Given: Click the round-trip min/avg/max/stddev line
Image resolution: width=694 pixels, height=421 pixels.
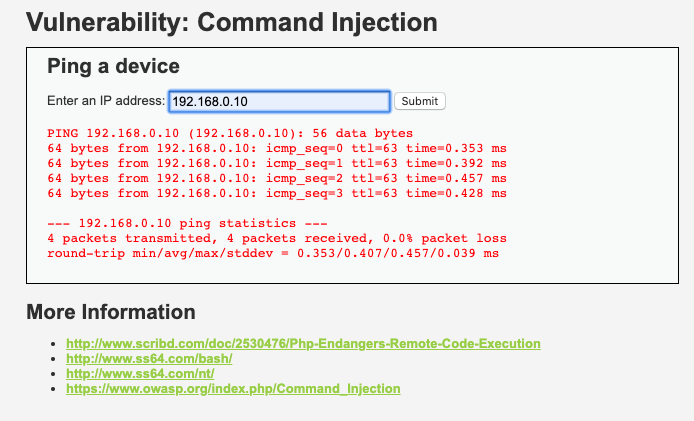Looking at the screenshot, I should click(272, 254).
